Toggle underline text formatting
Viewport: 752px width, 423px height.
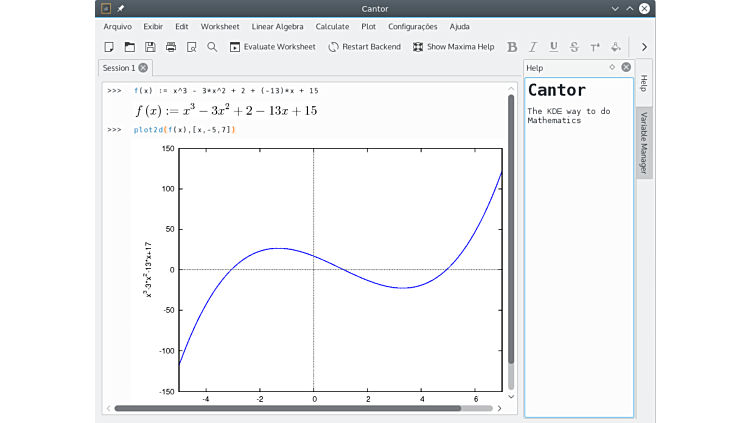[553, 47]
